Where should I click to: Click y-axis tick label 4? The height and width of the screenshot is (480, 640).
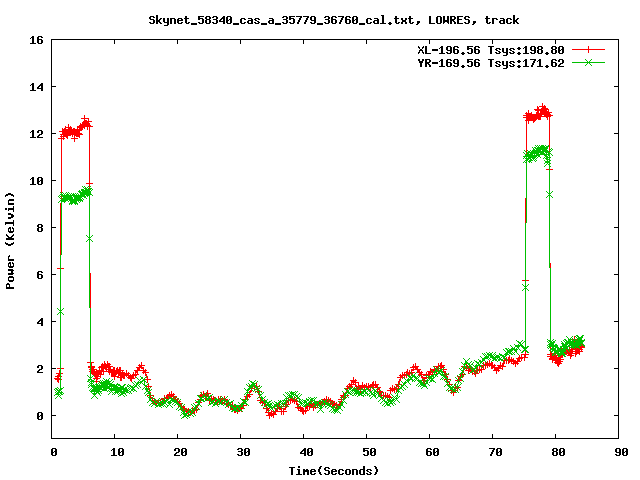(x=40, y=322)
